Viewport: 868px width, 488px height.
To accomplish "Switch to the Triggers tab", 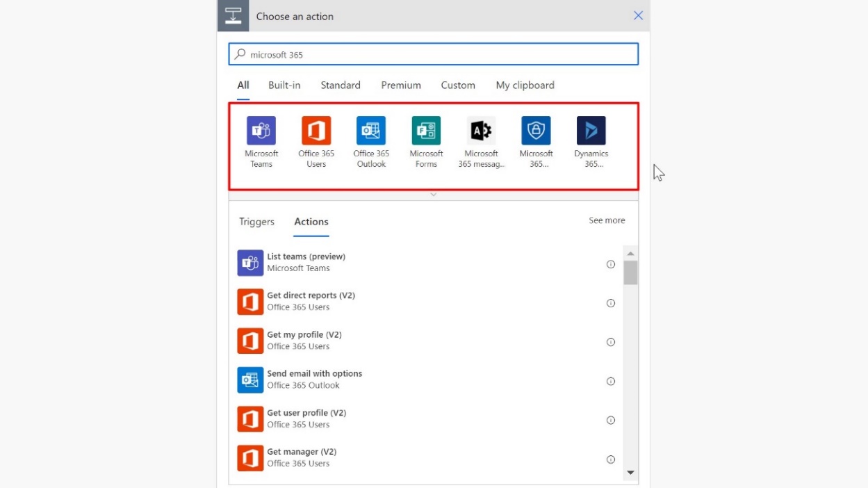I will point(256,222).
